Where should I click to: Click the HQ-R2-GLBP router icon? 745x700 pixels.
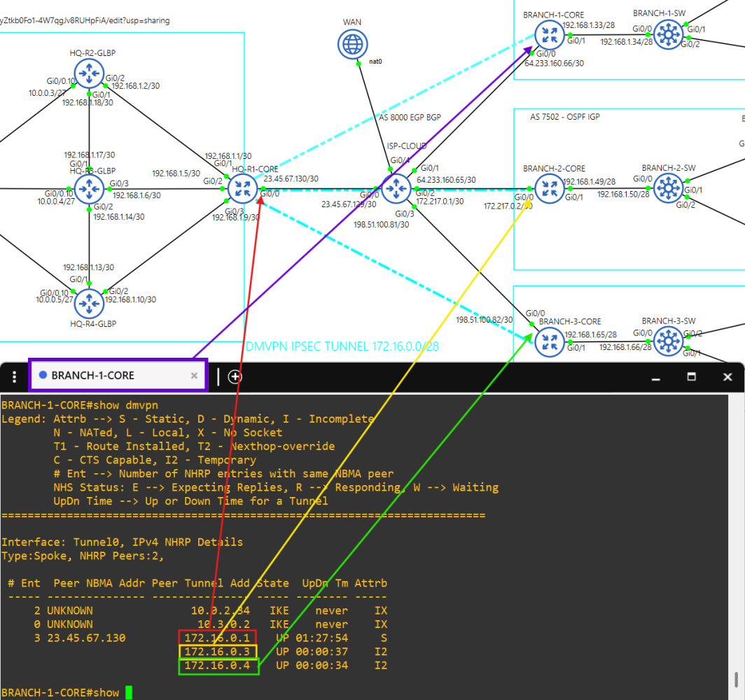(x=89, y=73)
